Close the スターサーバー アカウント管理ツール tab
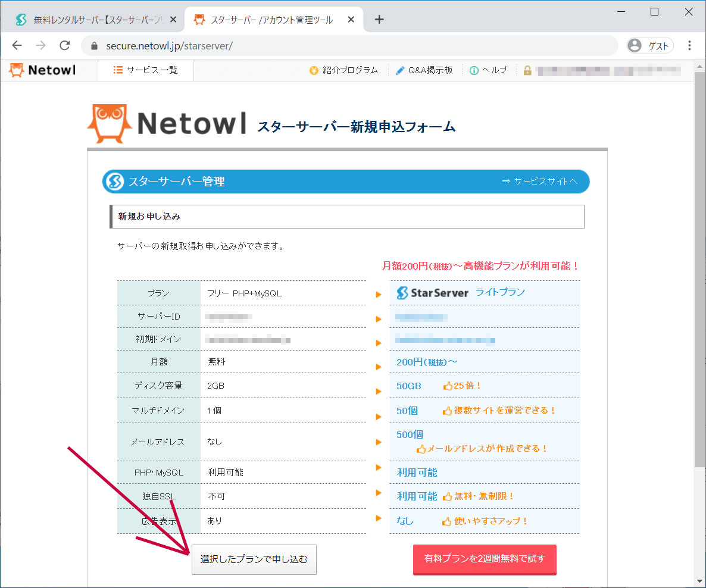The height and width of the screenshot is (588, 706). click(351, 20)
